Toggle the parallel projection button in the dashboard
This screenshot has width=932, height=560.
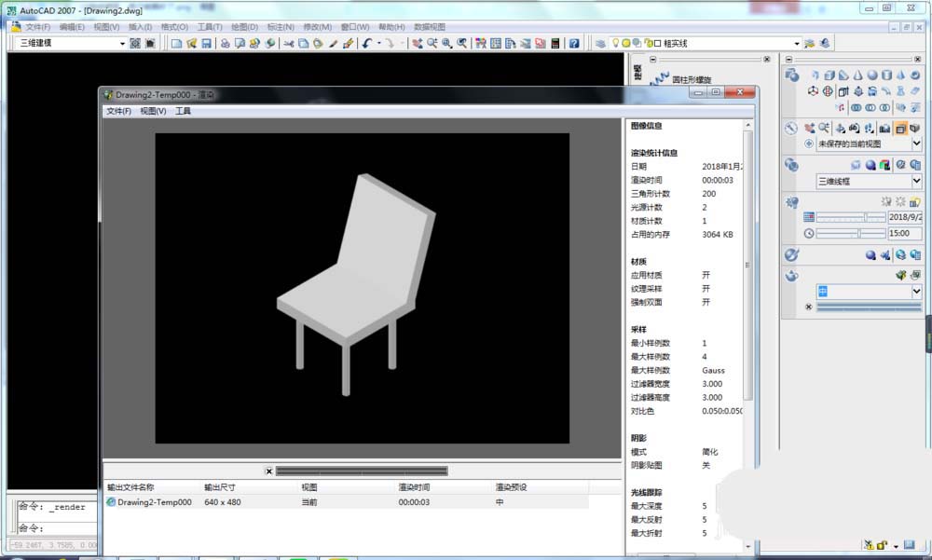tap(900, 129)
